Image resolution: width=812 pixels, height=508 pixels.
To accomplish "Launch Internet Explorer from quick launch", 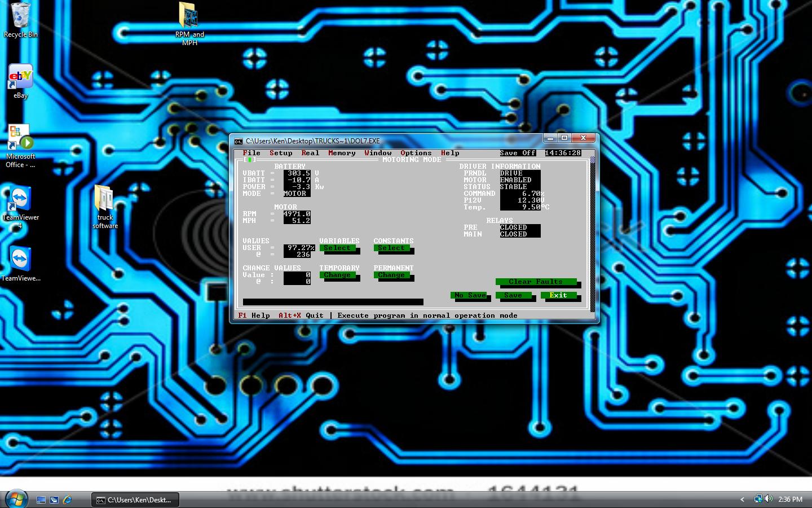I will (x=67, y=500).
